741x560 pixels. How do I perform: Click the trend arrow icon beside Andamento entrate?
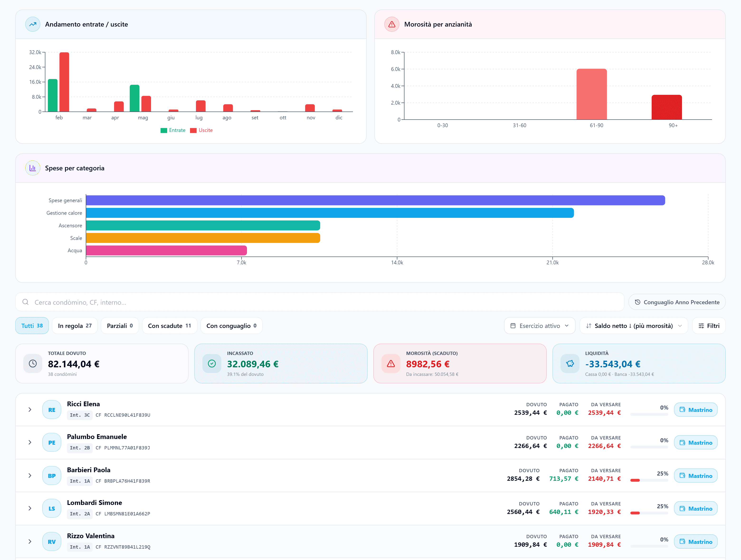point(33,24)
